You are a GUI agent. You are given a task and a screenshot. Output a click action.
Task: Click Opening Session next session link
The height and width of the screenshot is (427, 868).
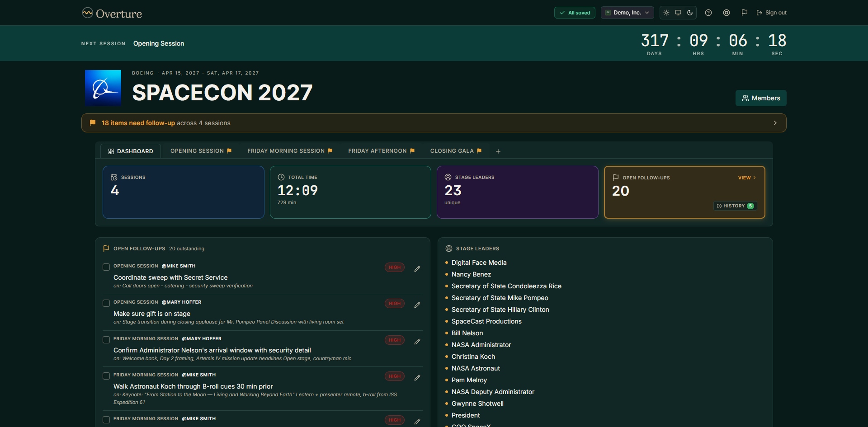tap(159, 43)
